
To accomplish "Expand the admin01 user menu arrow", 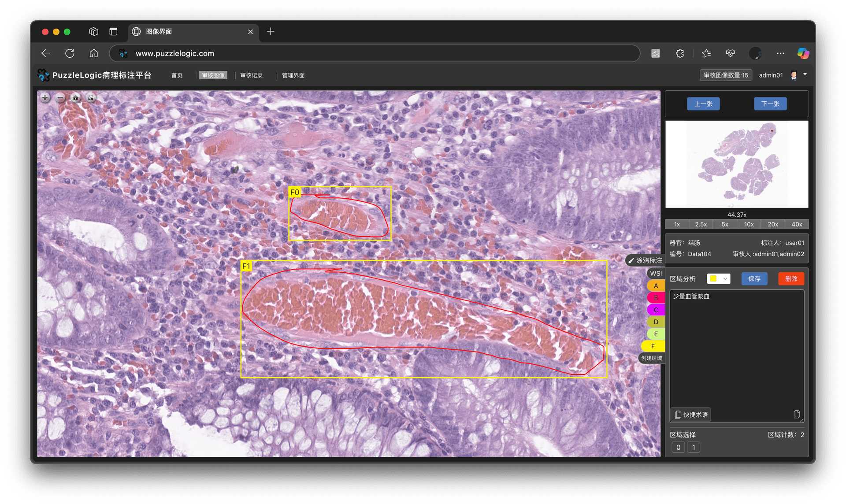I will click(x=805, y=74).
